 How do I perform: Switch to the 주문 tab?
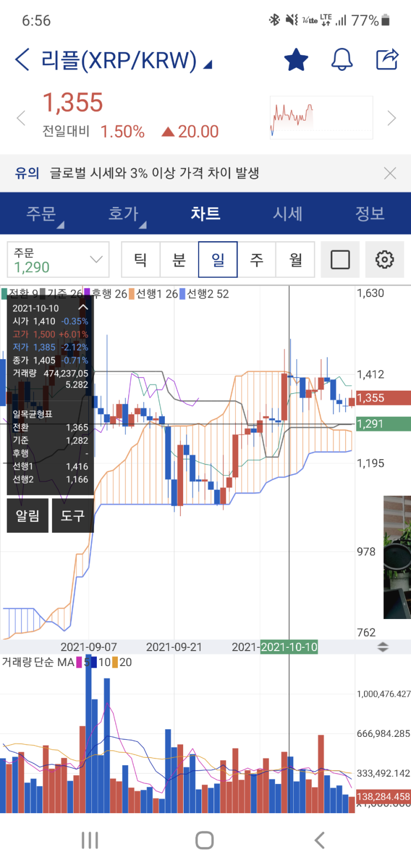pos(41,214)
